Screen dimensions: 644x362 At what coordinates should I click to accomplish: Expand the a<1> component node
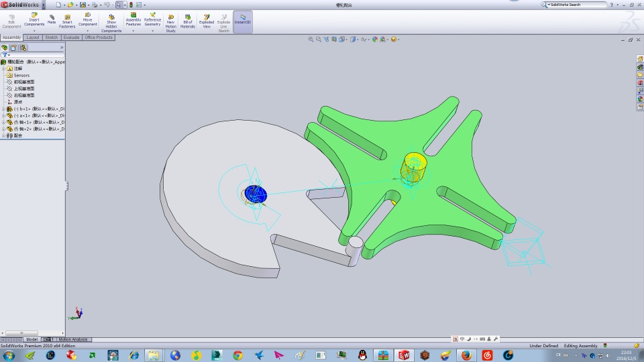[x=3, y=115]
